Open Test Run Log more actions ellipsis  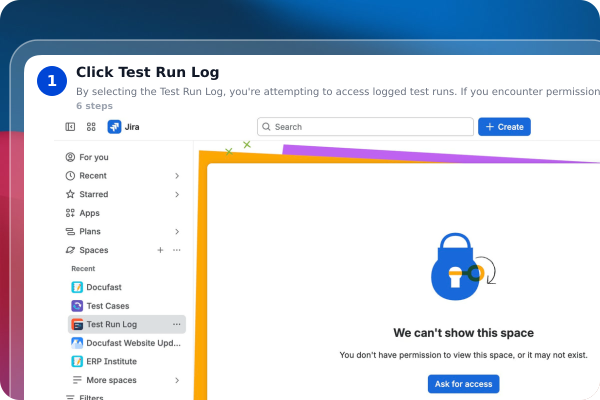(177, 324)
